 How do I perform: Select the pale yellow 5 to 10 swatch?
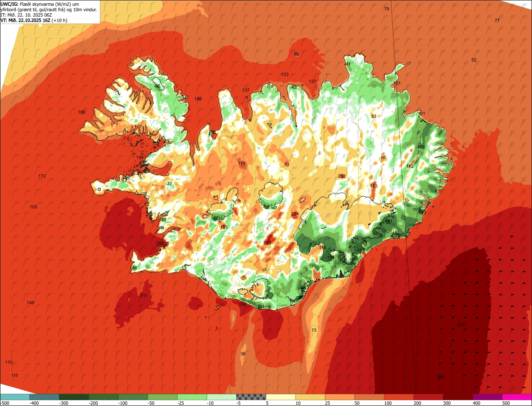pyautogui.click(x=281, y=397)
